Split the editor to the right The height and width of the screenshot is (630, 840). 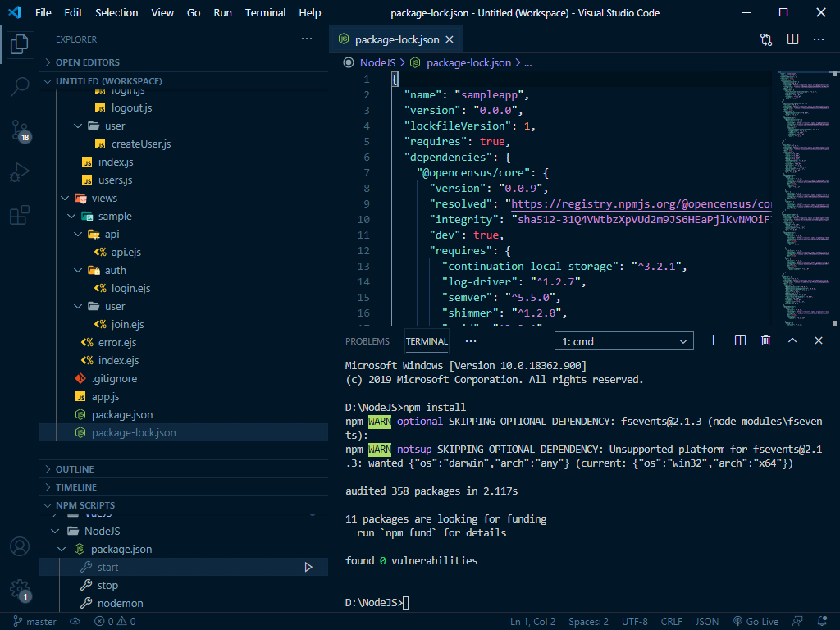[793, 39]
